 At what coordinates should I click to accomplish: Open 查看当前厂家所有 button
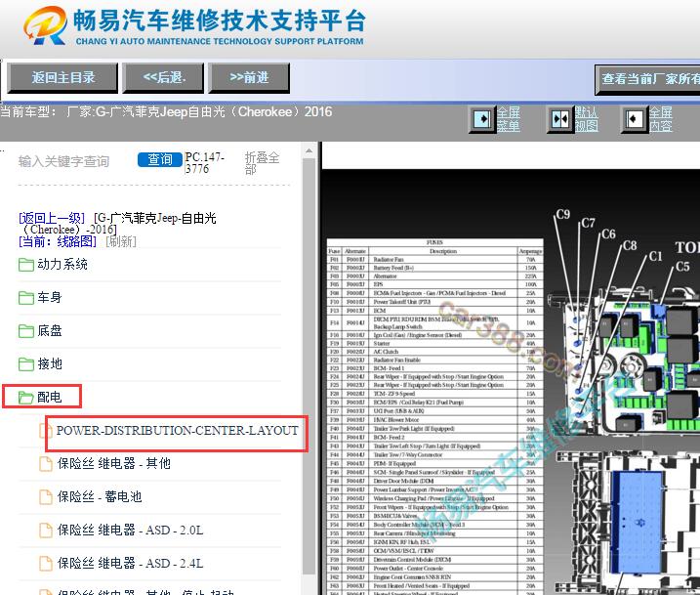pos(647,79)
